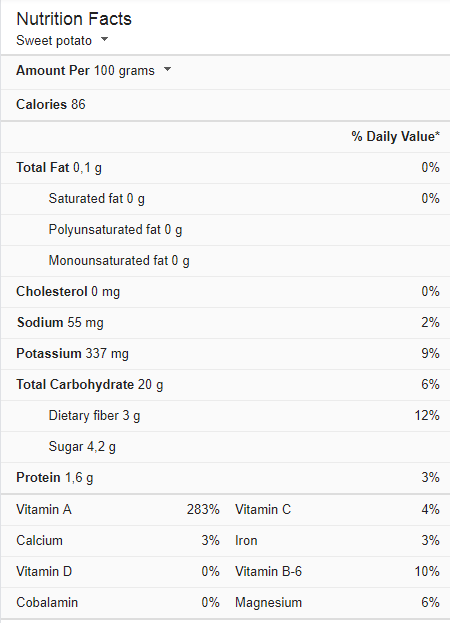450x623 pixels.
Task: Select the Cholesterol 0 mg row
Action: [225, 292]
